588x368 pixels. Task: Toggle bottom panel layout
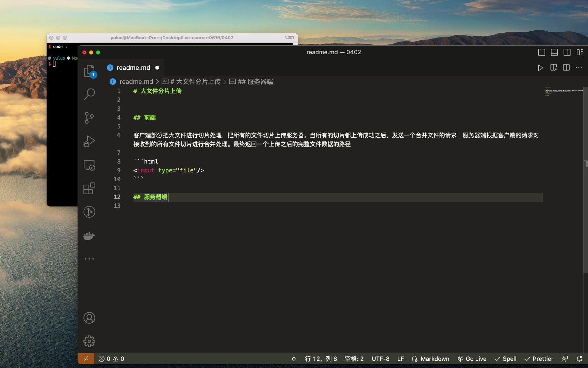tap(554, 52)
